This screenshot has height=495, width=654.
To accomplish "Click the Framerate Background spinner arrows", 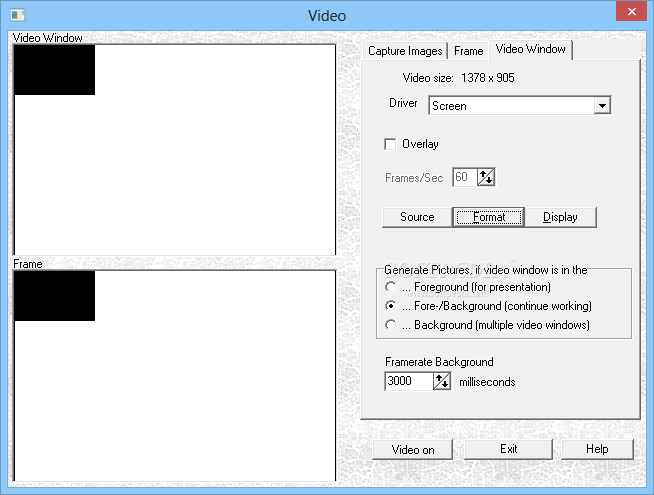I will click(x=442, y=381).
